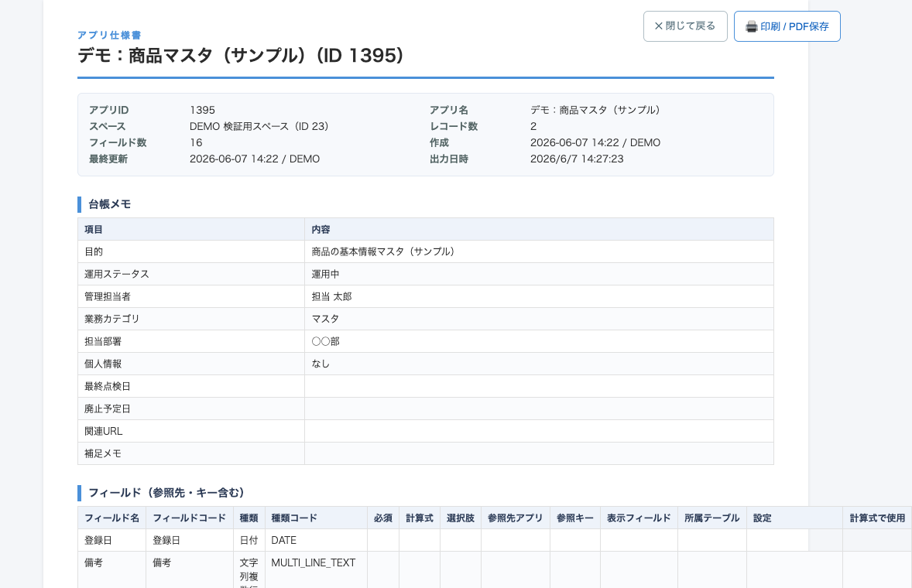Click the フィールドコード column header

pos(189,518)
